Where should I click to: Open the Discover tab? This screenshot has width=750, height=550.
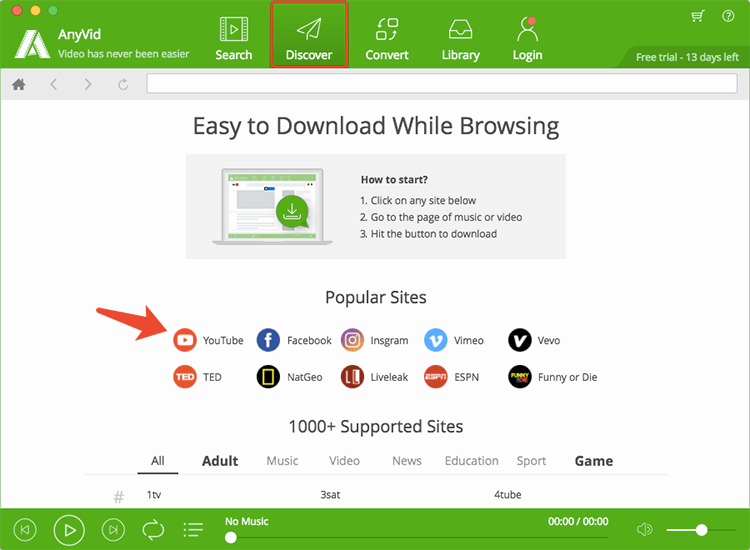tap(309, 34)
